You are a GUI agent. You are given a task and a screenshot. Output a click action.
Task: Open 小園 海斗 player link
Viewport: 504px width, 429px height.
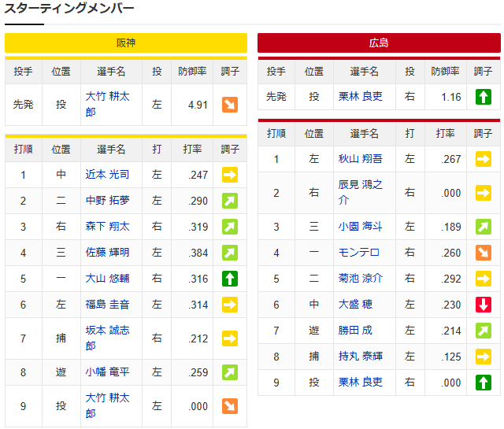(361, 227)
